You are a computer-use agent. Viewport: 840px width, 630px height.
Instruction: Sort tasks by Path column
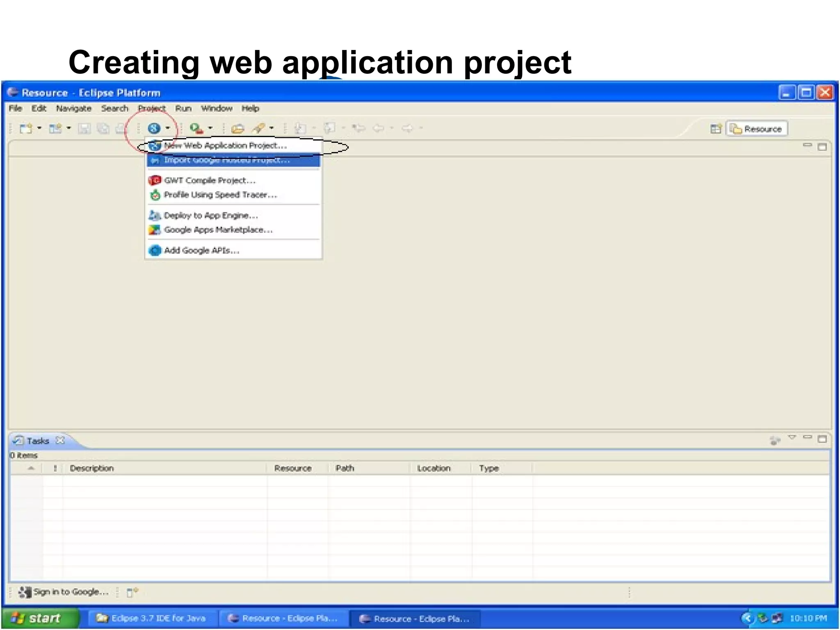pyautogui.click(x=369, y=468)
